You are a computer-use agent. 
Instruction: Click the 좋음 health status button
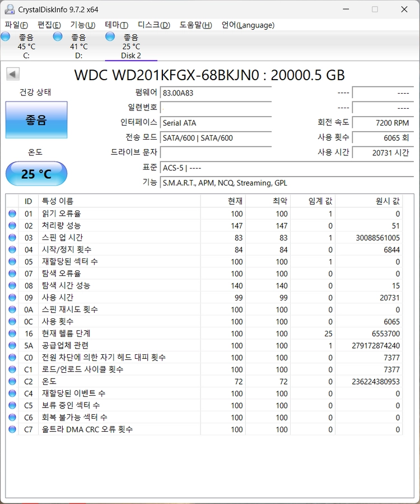pyautogui.click(x=36, y=120)
